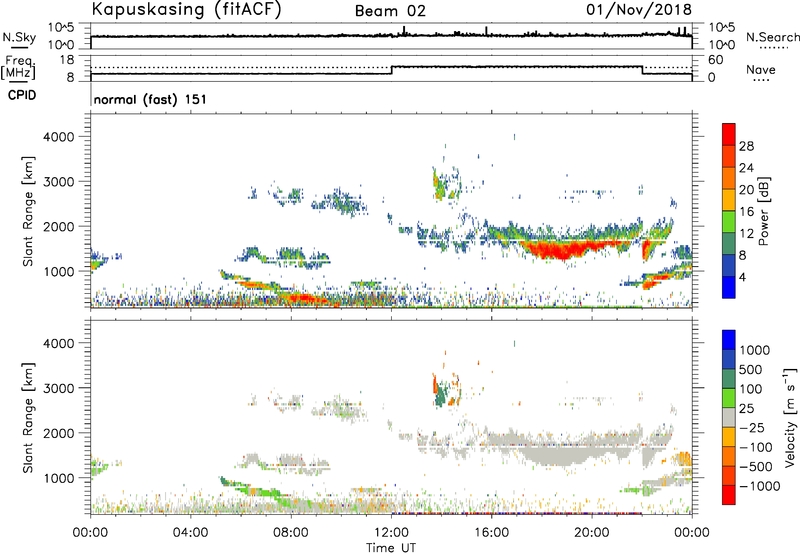Click the frequency step-up at 12:00

point(391,70)
